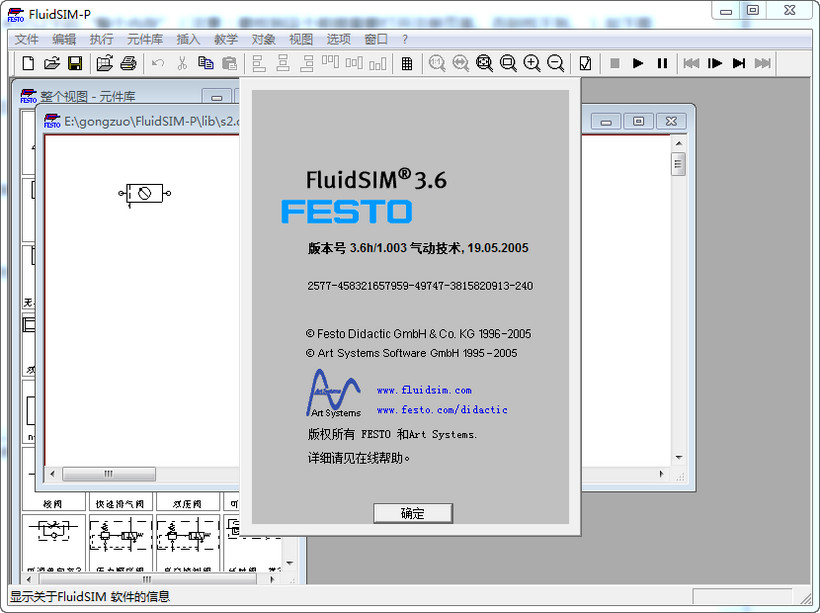This screenshot has height=613, width=820.
Task: Open the 选项 menu
Action: (339, 39)
